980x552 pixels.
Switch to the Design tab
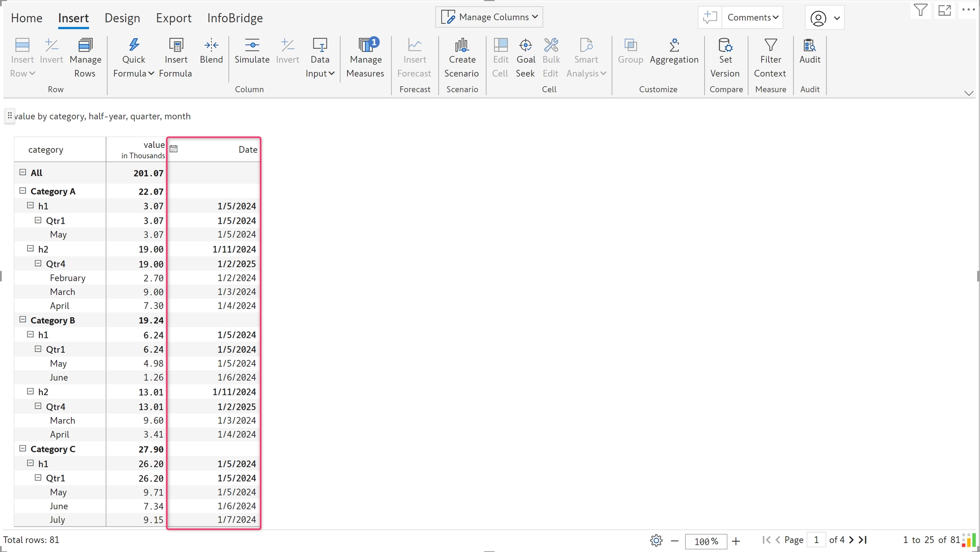[122, 18]
